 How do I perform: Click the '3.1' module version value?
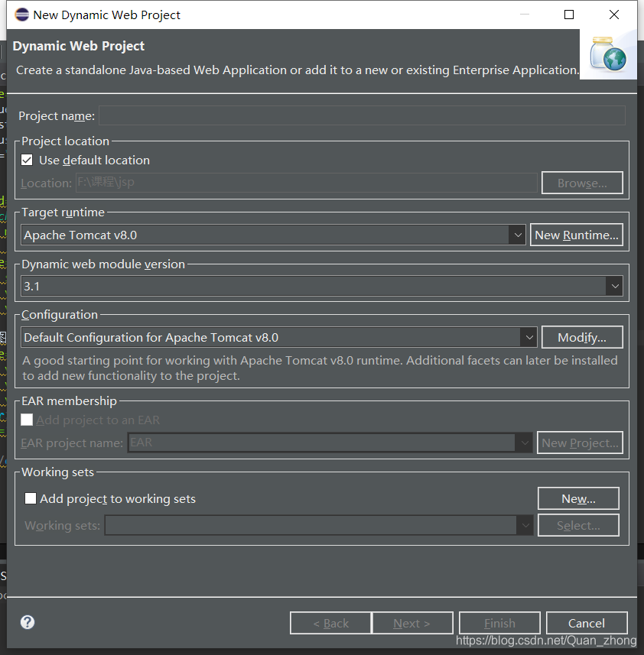(x=32, y=286)
